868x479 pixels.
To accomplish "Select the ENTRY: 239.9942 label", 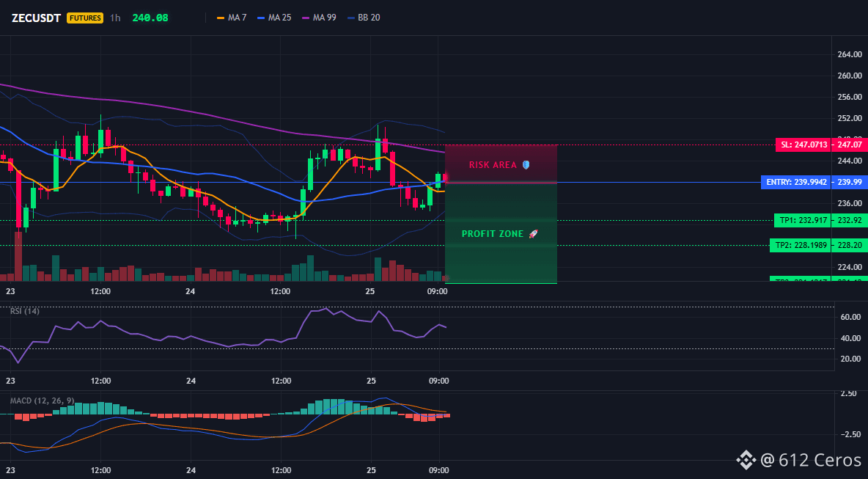I will point(796,182).
